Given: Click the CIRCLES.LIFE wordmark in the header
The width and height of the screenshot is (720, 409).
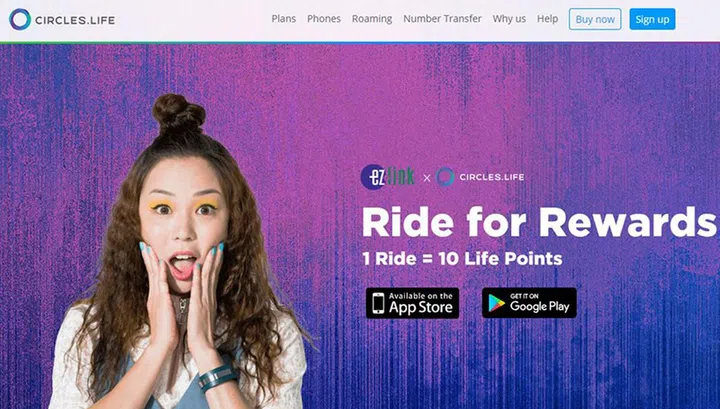Looking at the screenshot, I should click(x=75, y=20).
